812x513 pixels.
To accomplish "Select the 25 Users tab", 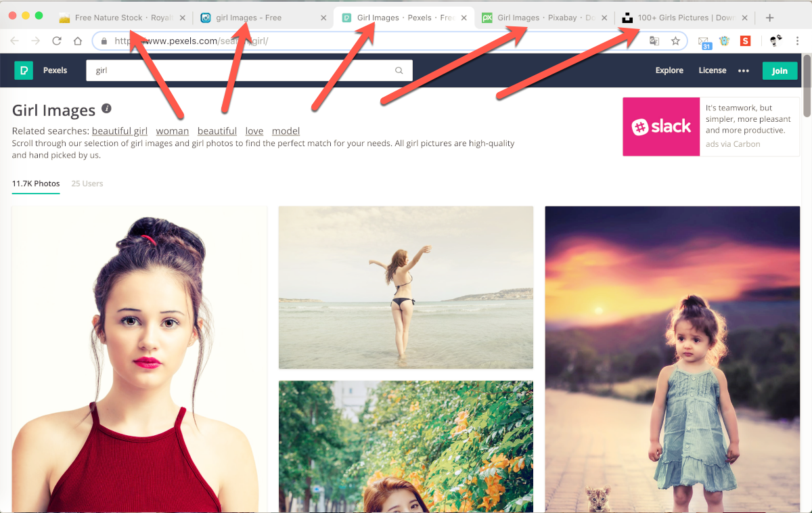I will [87, 183].
